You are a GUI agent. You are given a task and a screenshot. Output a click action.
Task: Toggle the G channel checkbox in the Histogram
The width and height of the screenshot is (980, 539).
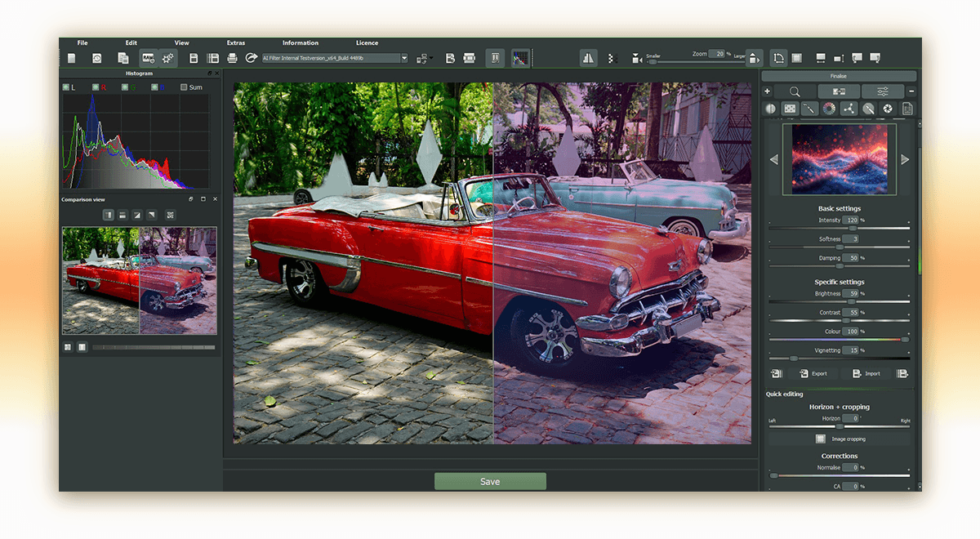tap(125, 87)
